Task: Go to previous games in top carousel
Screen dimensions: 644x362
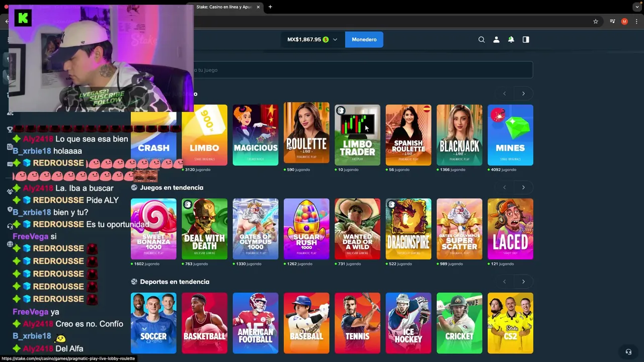Action: coord(505,94)
